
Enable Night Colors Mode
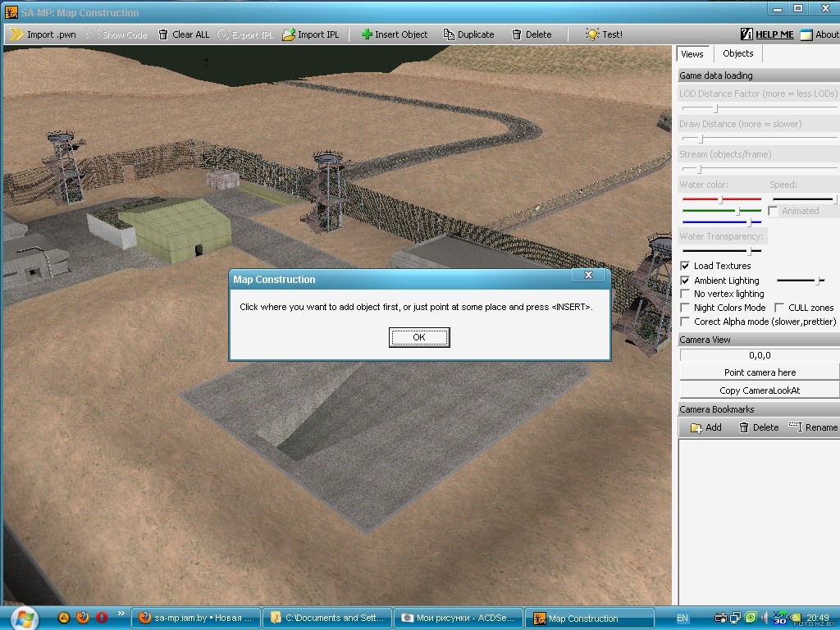pyautogui.click(x=685, y=308)
